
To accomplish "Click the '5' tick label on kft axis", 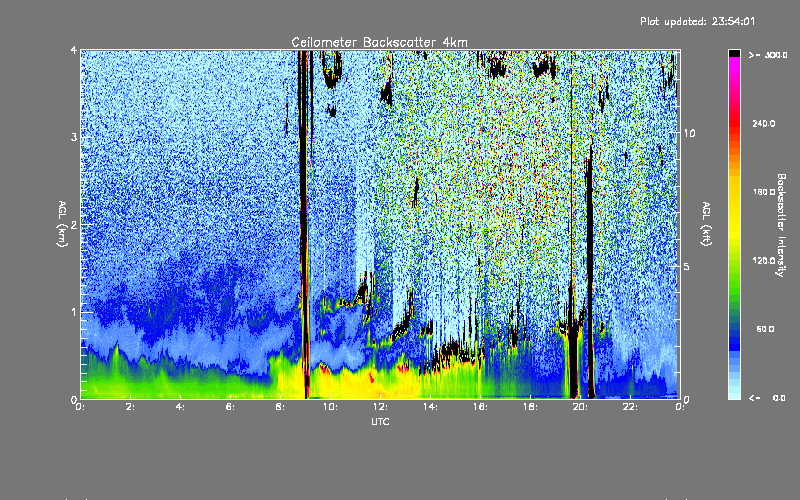I will pyautogui.click(x=687, y=266).
